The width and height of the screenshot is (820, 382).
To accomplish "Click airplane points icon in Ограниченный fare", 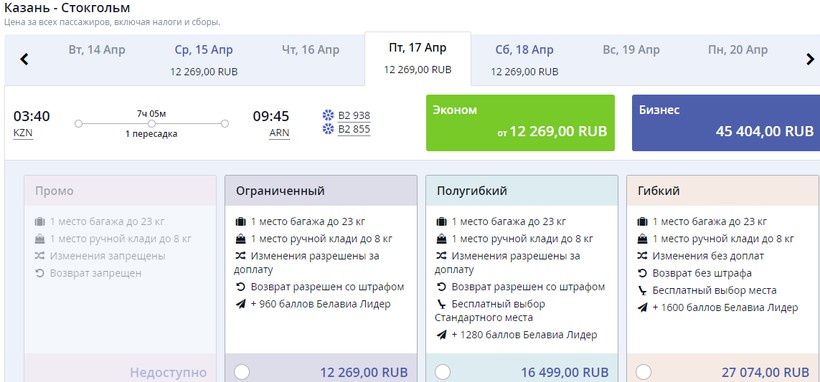I will [241, 304].
